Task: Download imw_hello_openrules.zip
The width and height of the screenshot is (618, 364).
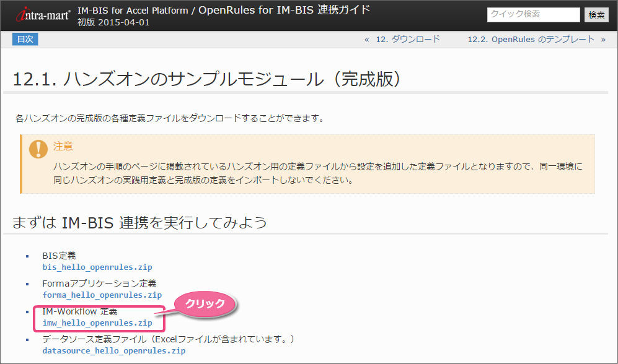Action: coord(97,323)
